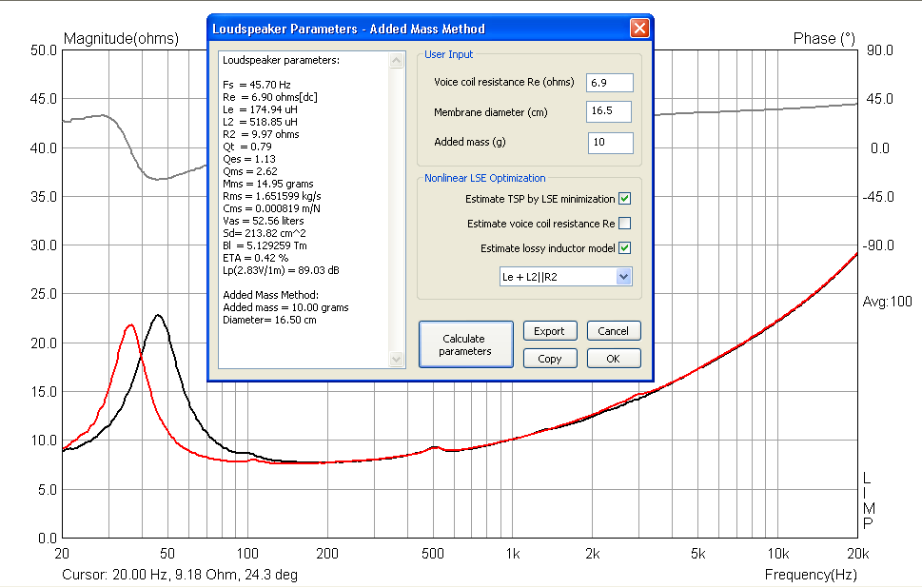
Task: Click the parameters list scroll up arrow
Action: pyautogui.click(x=397, y=61)
